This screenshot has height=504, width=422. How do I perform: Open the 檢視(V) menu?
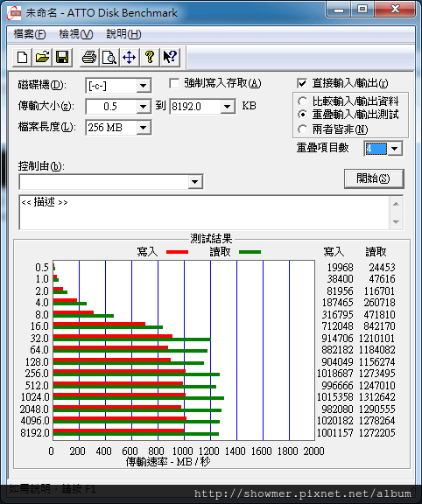pyautogui.click(x=76, y=34)
